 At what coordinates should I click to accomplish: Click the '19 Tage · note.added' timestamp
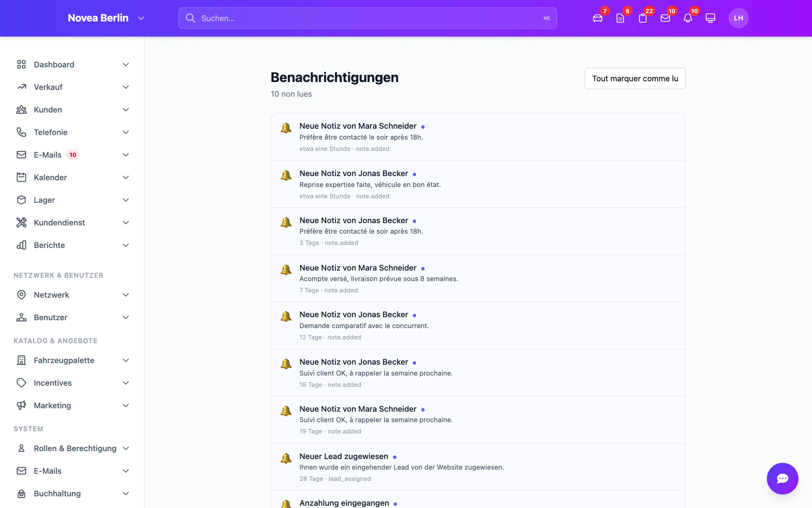(330, 432)
